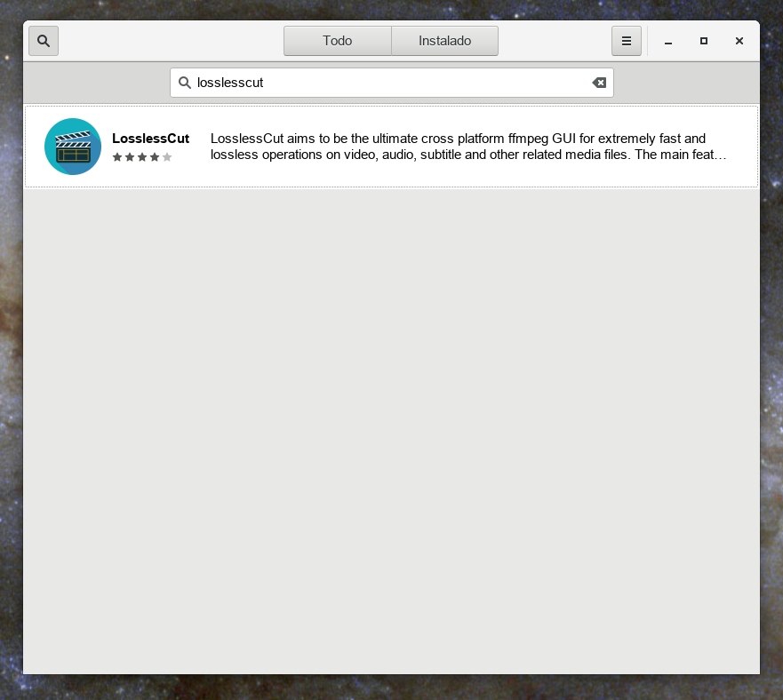Click the LosslessCut star rating
The image size is (783, 700).
(142, 157)
